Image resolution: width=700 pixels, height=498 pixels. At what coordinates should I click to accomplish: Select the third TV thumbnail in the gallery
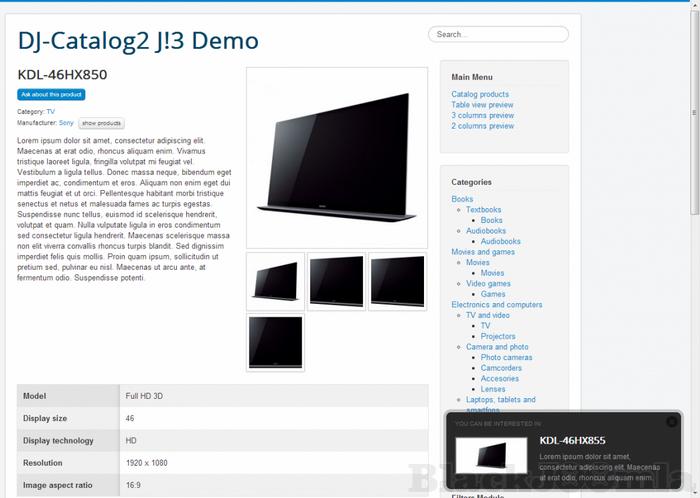pos(398,280)
